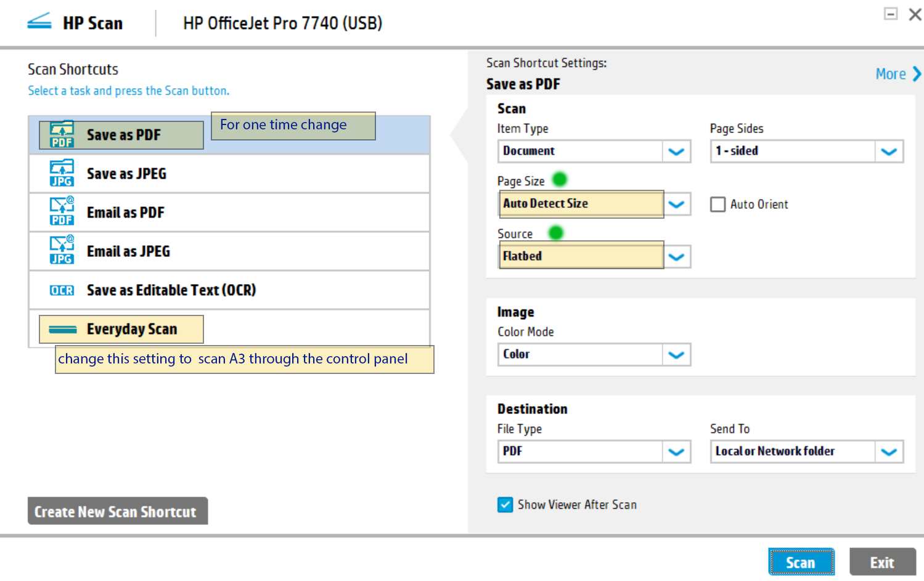Enable the Auto Orient checkbox
924x581 pixels.
(x=718, y=205)
